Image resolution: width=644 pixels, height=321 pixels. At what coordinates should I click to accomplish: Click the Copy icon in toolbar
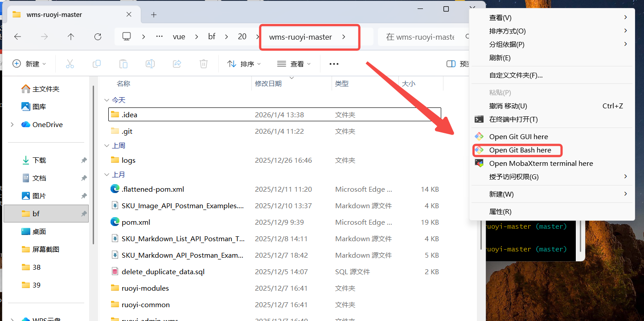[97, 64]
